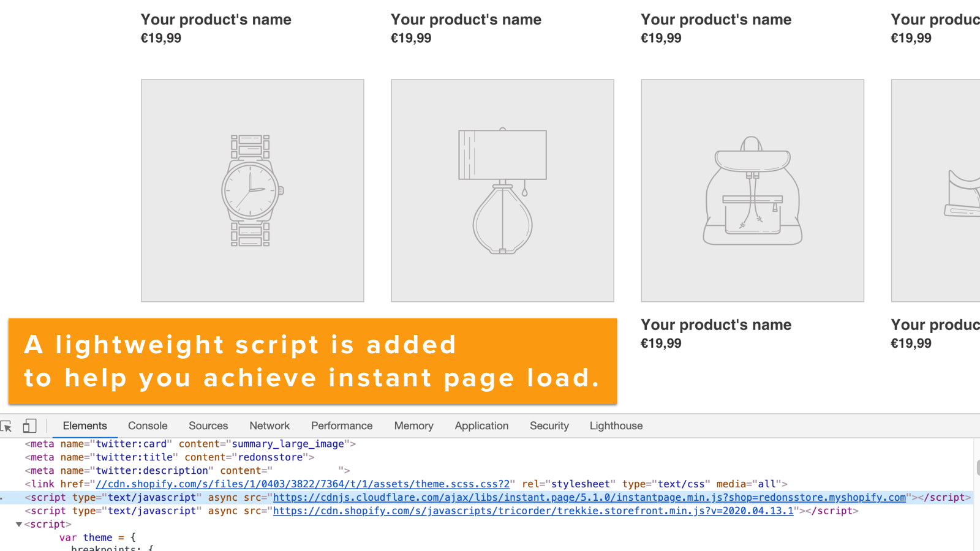Open the Memory tab
Image resolution: width=980 pixels, height=551 pixels.
click(413, 426)
